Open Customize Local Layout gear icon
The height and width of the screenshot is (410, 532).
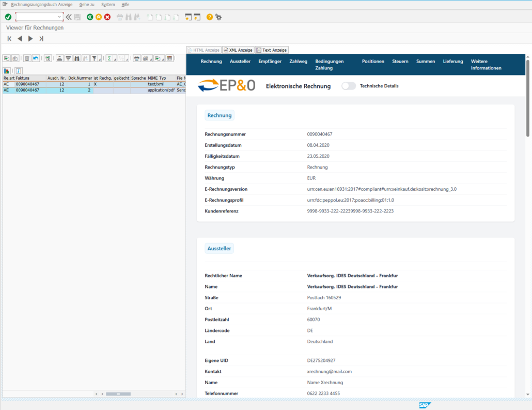(x=218, y=17)
